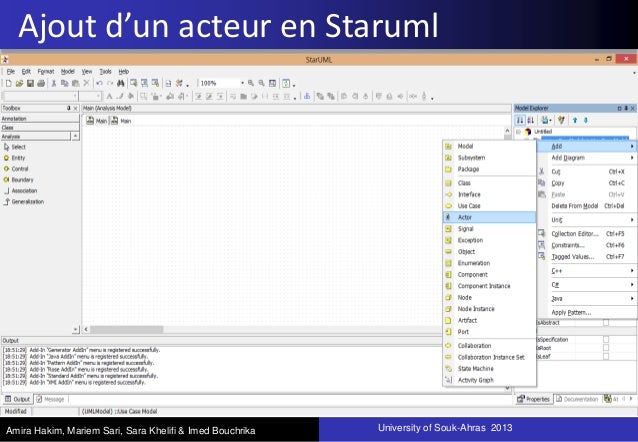Click the Open Project folder icon

tap(19, 83)
